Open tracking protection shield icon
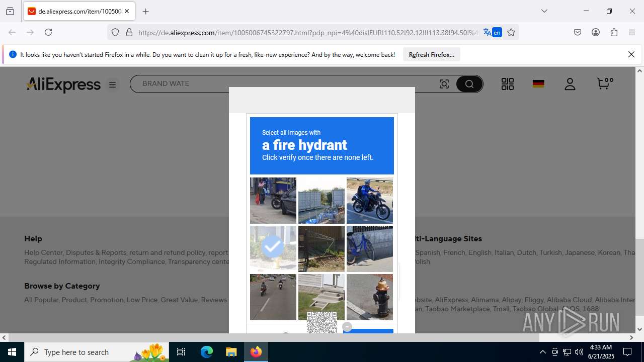This screenshot has height=362, width=644. click(115, 32)
